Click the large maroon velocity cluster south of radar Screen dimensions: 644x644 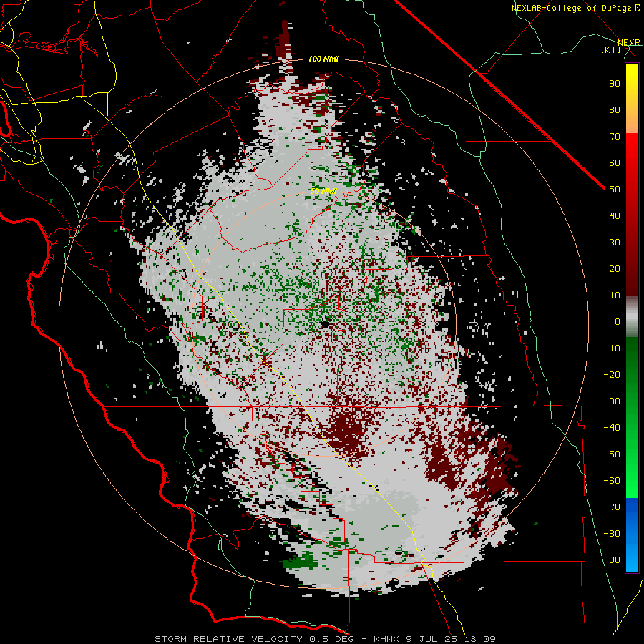click(x=347, y=431)
